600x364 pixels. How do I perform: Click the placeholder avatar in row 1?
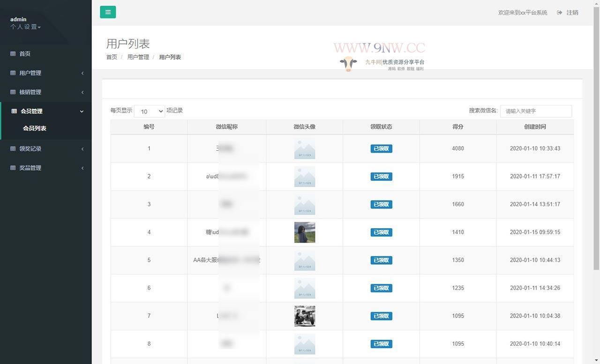point(305,149)
